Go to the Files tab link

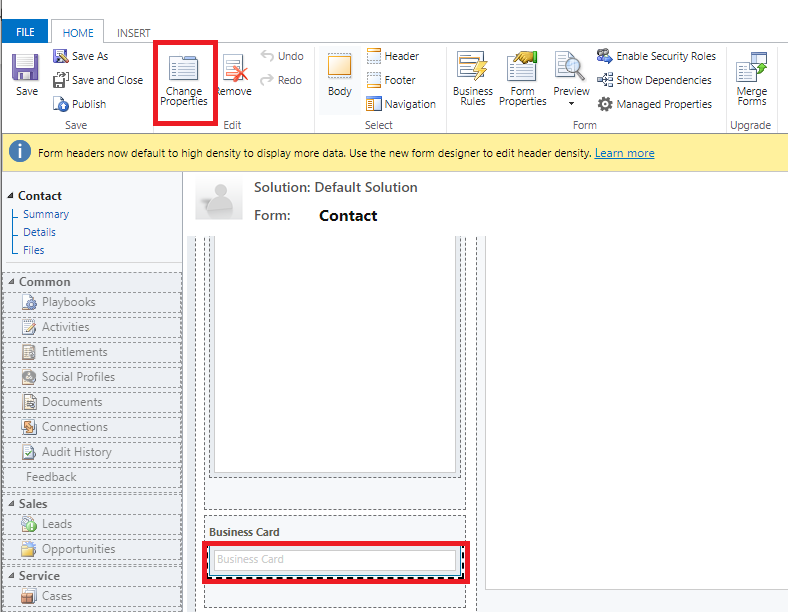click(34, 250)
